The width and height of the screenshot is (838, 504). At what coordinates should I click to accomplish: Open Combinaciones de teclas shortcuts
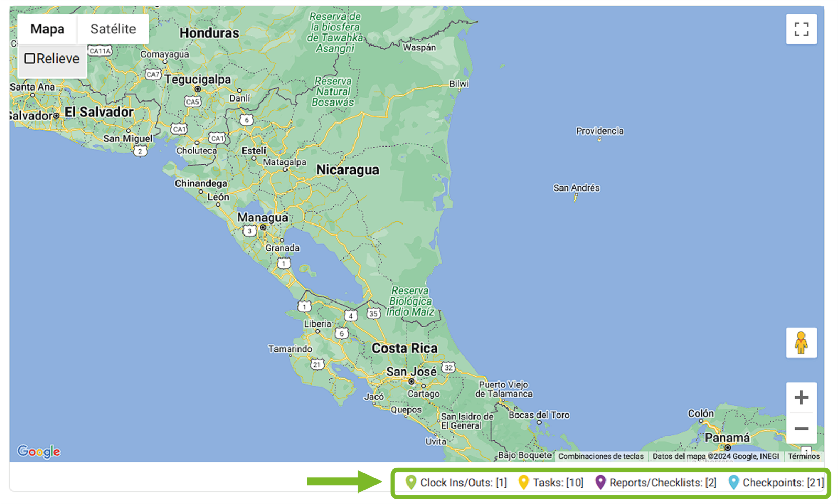[x=601, y=456]
